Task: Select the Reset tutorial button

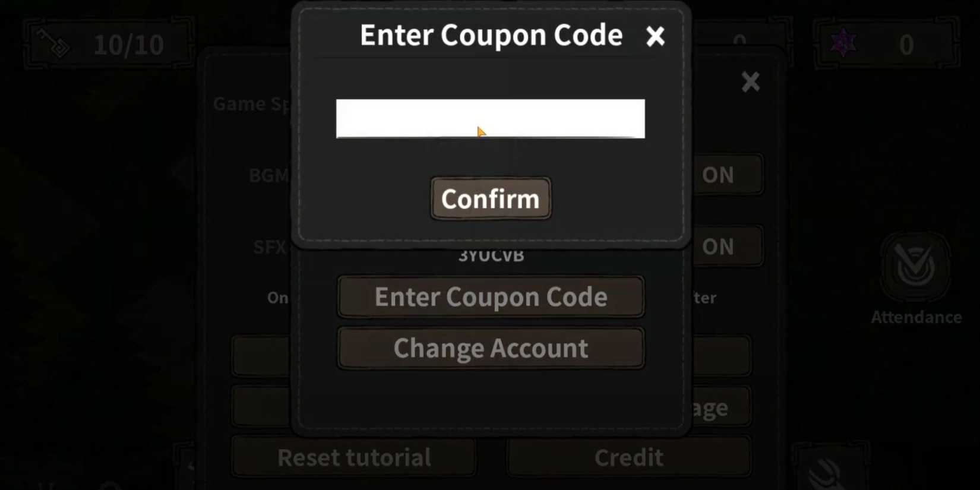Action: coord(354,457)
